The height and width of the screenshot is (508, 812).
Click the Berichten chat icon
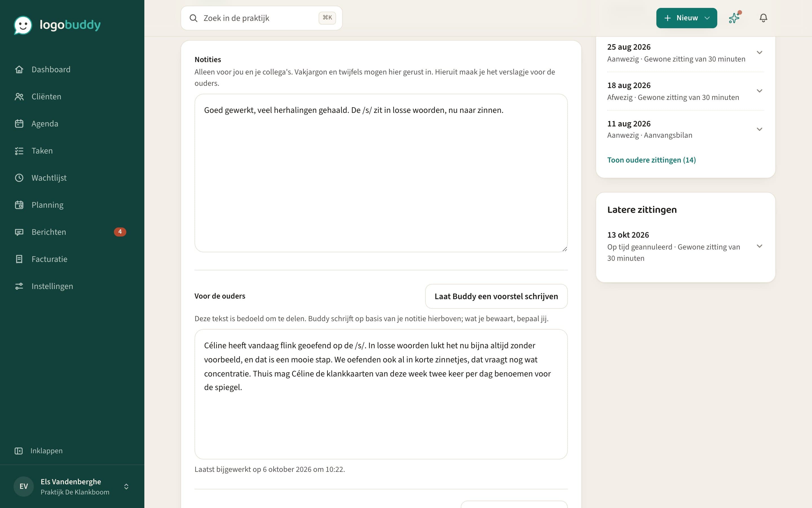click(19, 232)
